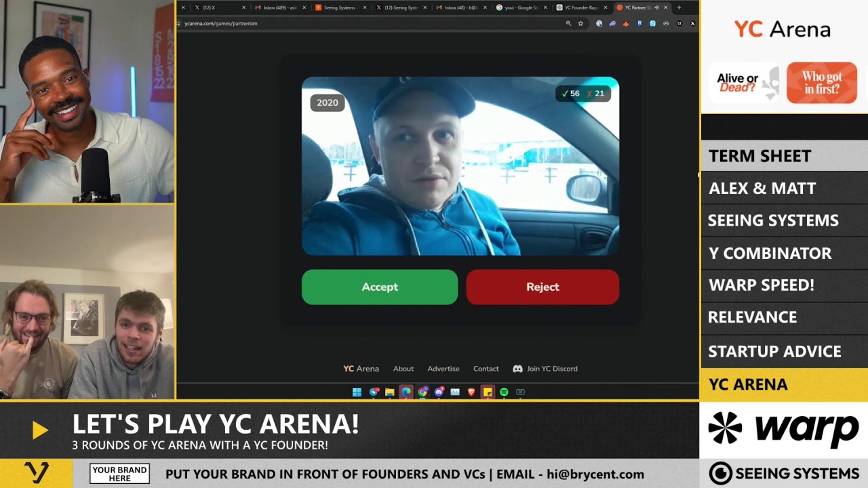868x488 pixels.
Task: Click the green Accept button
Action: click(x=380, y=287)
